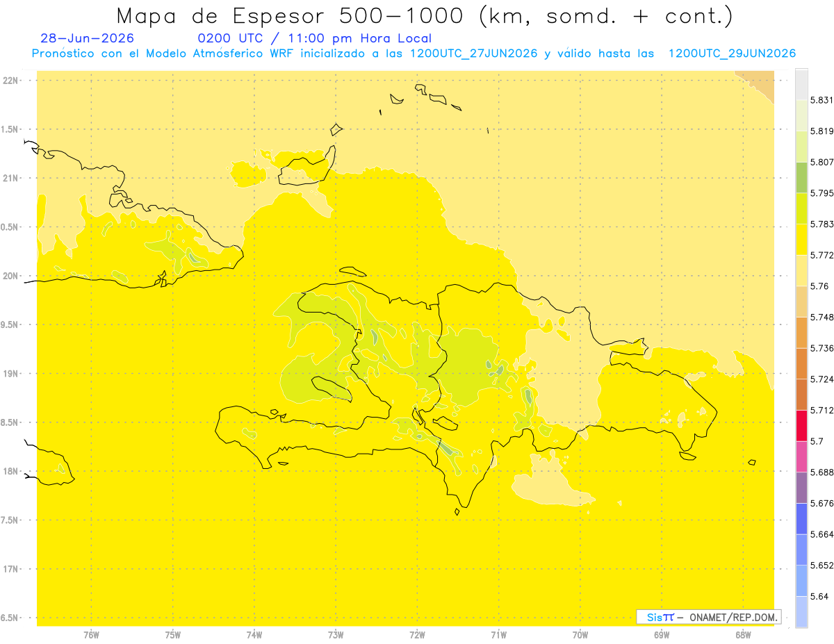The width and height of the screenshot is (834, 644).
Task: Click the 69W longitude axis label
Action: pos(662,634)
